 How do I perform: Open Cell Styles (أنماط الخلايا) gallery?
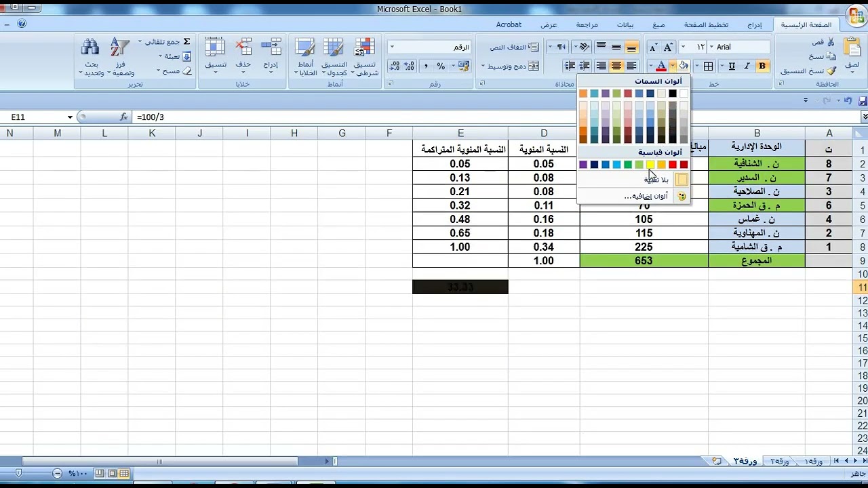pos(305,57)
